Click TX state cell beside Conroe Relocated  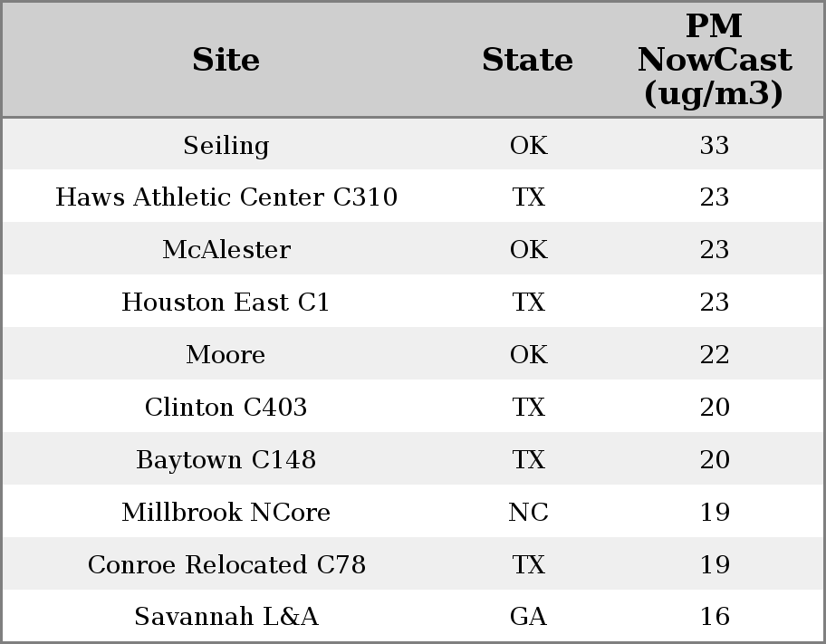pos(528,564)
